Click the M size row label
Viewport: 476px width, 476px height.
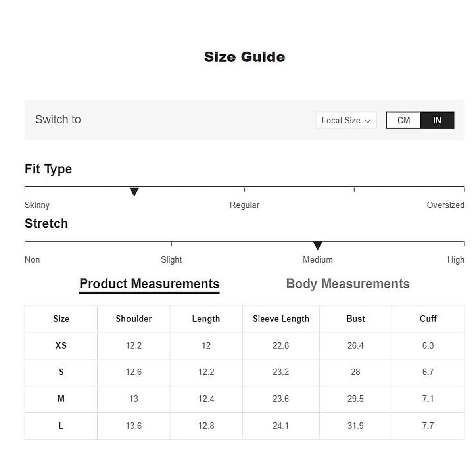pos(61,399)
